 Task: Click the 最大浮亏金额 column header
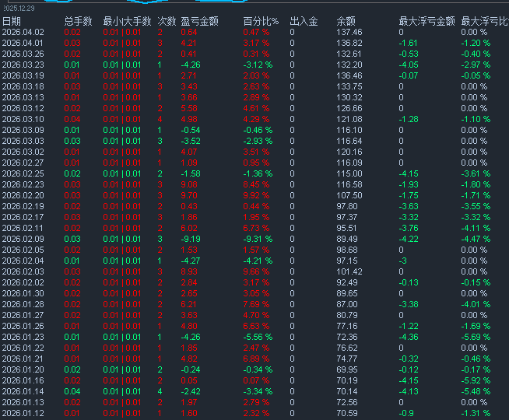coord(423,21)
